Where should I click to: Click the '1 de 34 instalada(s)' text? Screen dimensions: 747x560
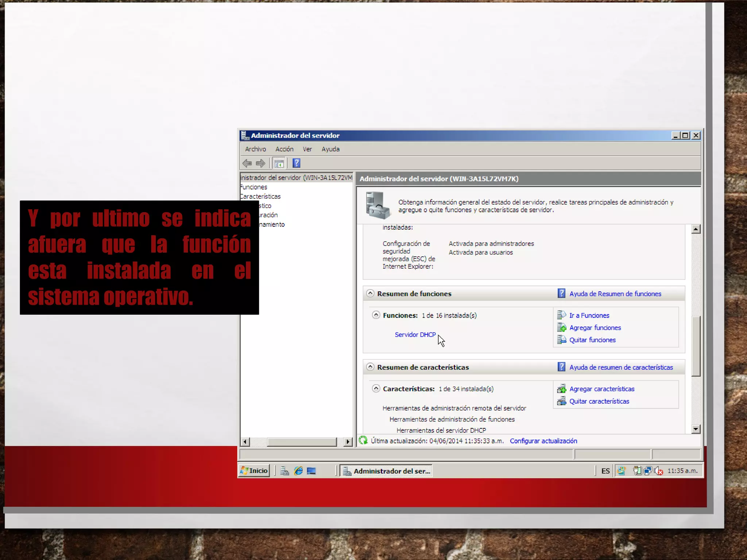coord(466,389)
